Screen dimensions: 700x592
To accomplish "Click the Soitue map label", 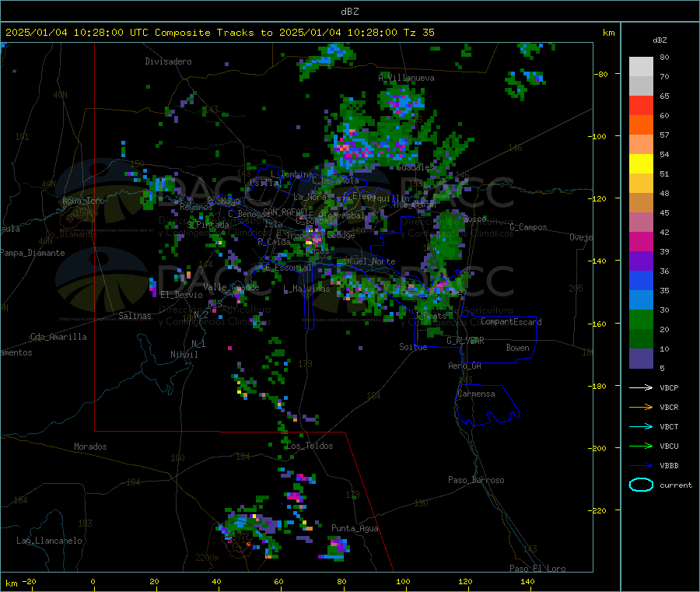I will tap(413, 347).
